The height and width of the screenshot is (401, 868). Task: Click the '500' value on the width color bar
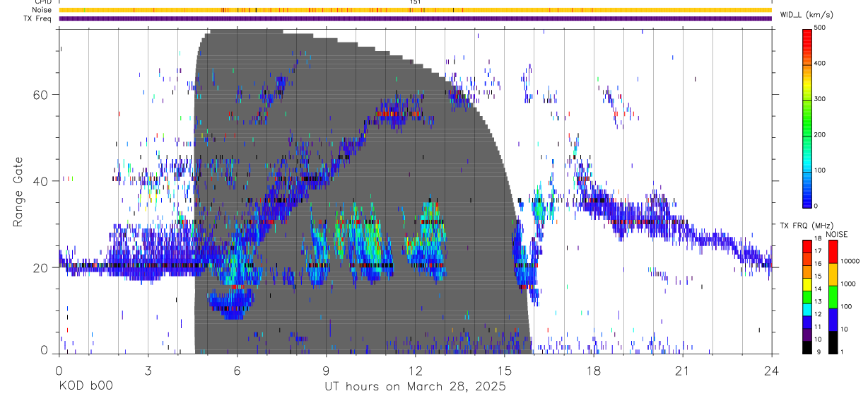point(821,28)
